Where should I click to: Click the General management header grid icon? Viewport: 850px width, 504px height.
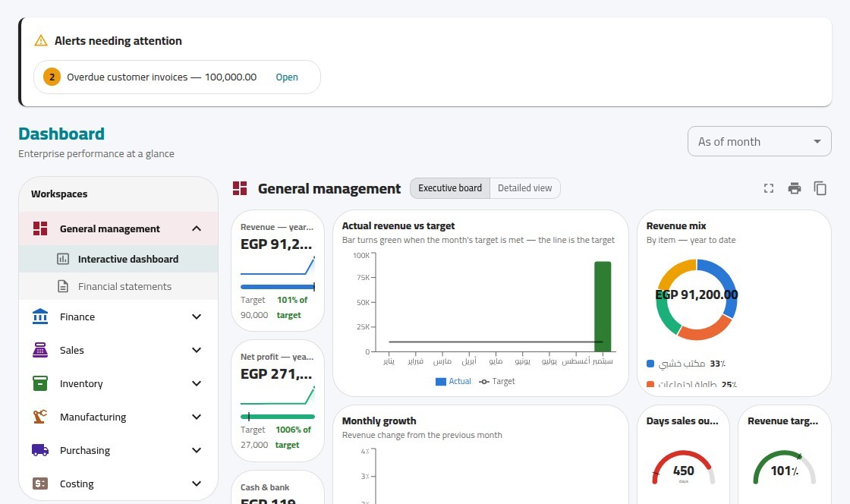coord(240,188)
